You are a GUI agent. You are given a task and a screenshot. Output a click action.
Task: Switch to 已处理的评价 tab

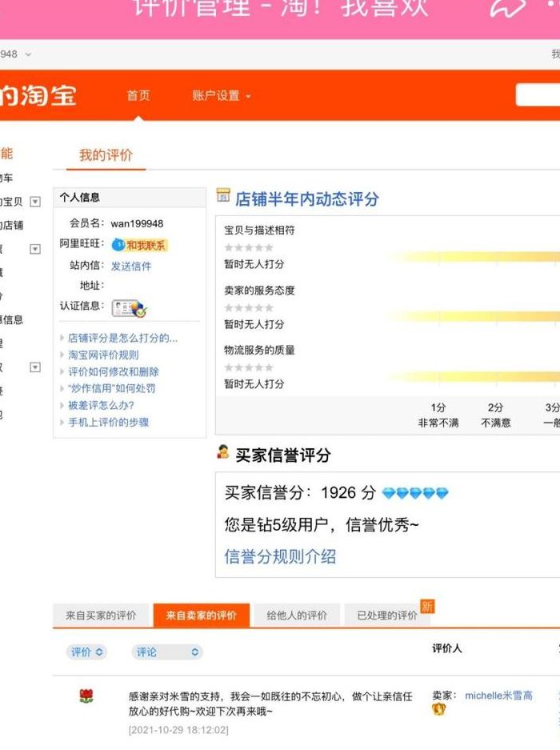coord(387,616)
